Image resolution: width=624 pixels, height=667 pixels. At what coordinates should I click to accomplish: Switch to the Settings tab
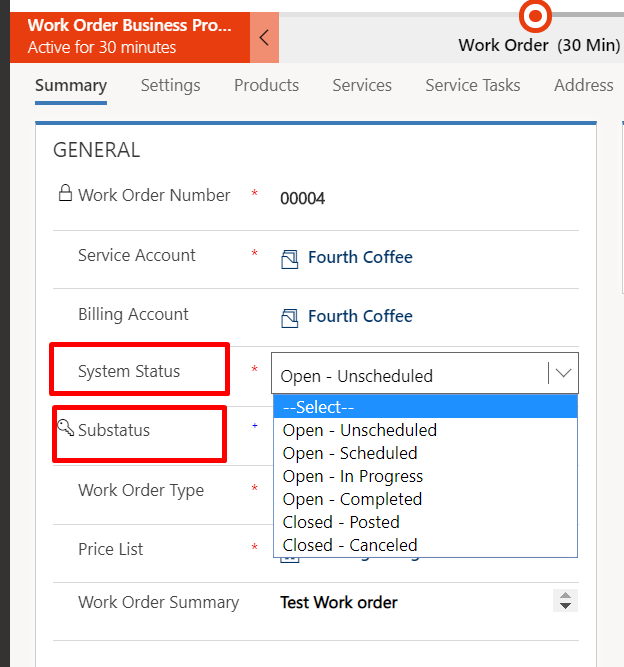tap(170, 85)
